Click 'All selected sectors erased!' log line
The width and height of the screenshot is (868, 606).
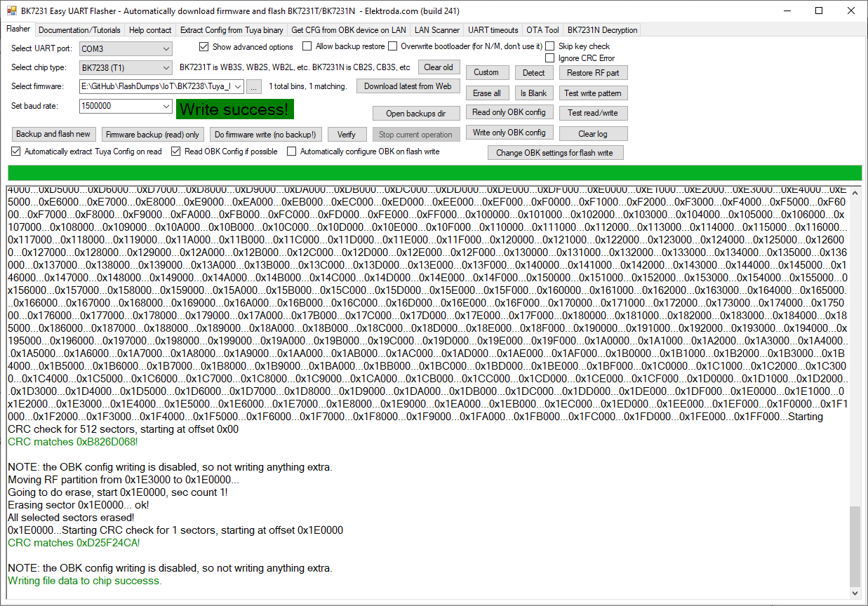click(x=72, y=518)
